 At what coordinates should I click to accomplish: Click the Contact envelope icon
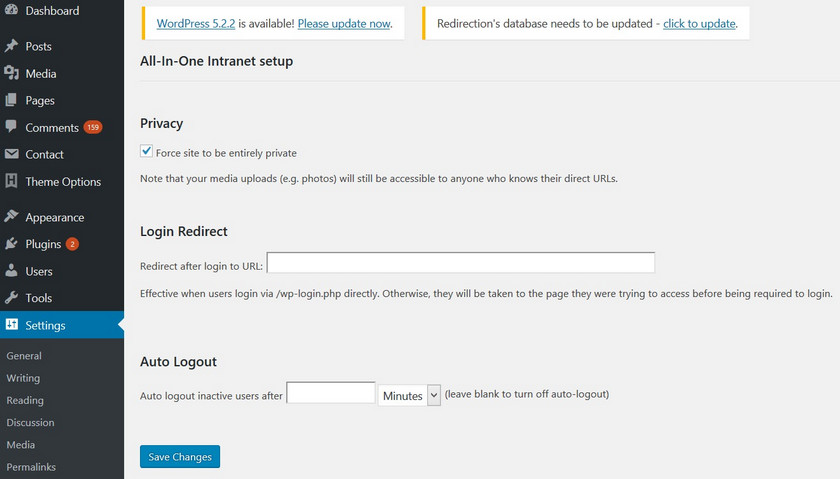point(12,154)
